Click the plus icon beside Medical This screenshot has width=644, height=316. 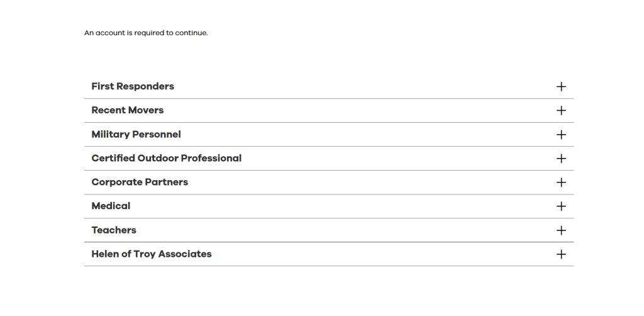click(561, 206)
